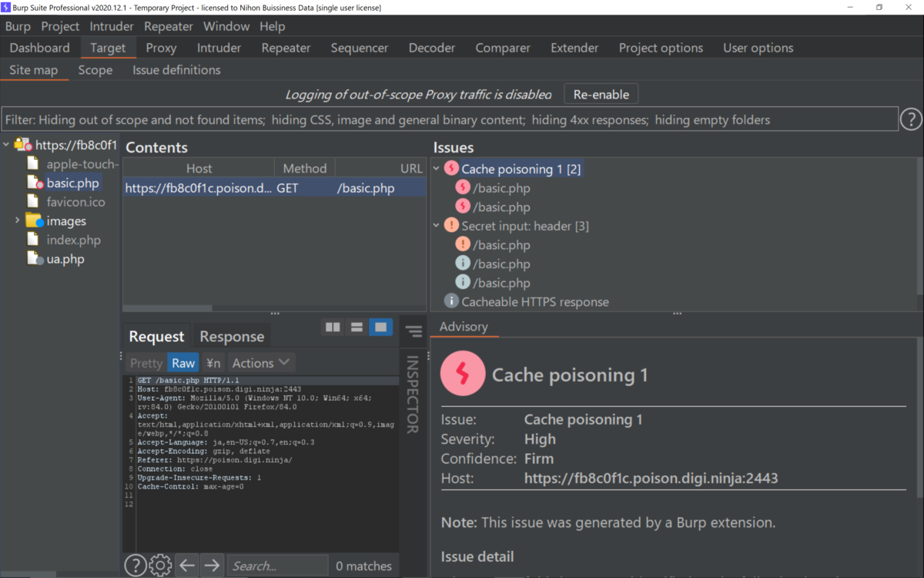The image size is (924, 578).
Task: Switch to the Response tab
Action: click(232, 337)
